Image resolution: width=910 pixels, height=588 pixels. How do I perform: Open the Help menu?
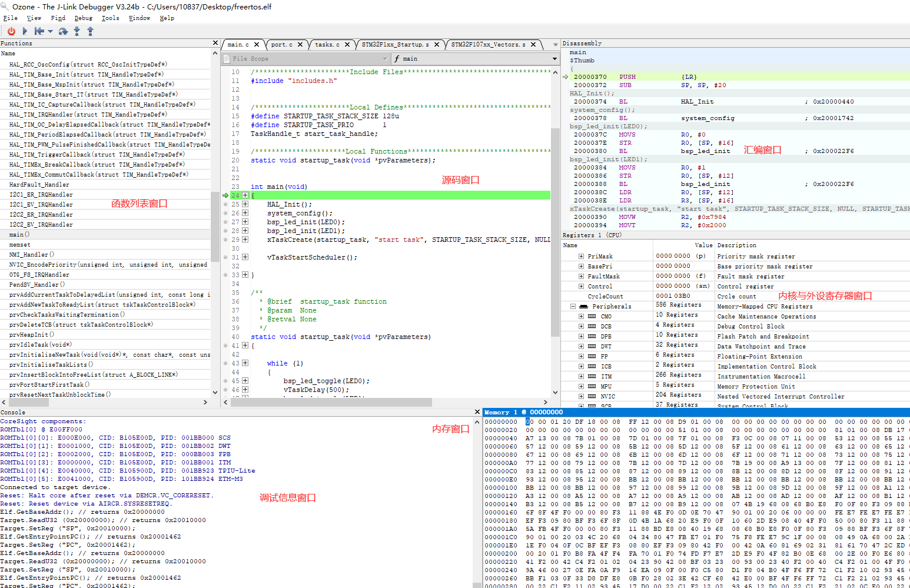click(167, 18)
